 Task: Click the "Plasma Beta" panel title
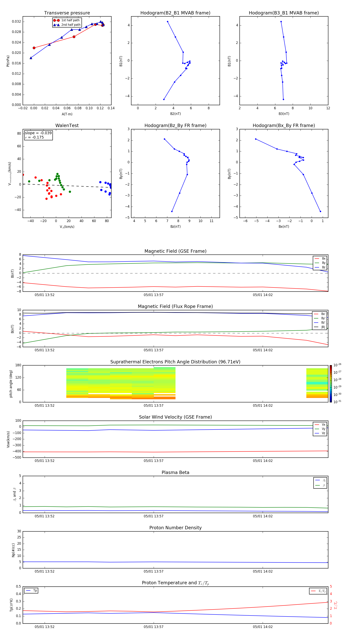coord(175,472)
